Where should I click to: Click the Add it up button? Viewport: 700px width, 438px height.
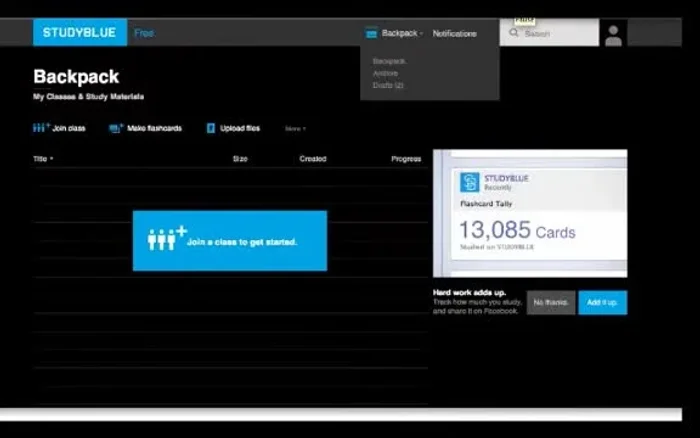click(602, 302)
